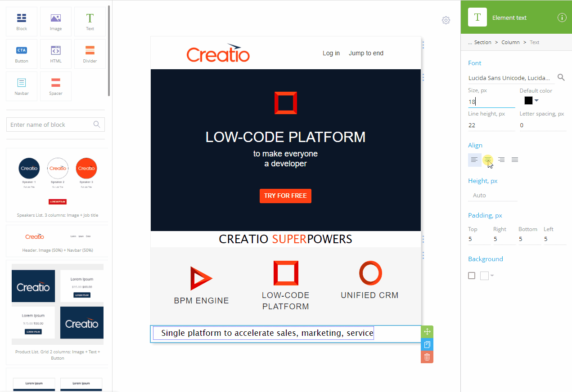Click the Padding Bottom field
Viewport: 572px width, 392px height.
click(529, 239)
